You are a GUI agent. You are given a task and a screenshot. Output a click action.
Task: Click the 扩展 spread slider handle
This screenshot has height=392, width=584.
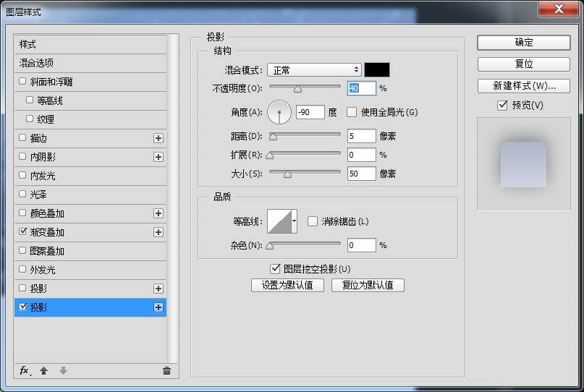coord(270,155)
